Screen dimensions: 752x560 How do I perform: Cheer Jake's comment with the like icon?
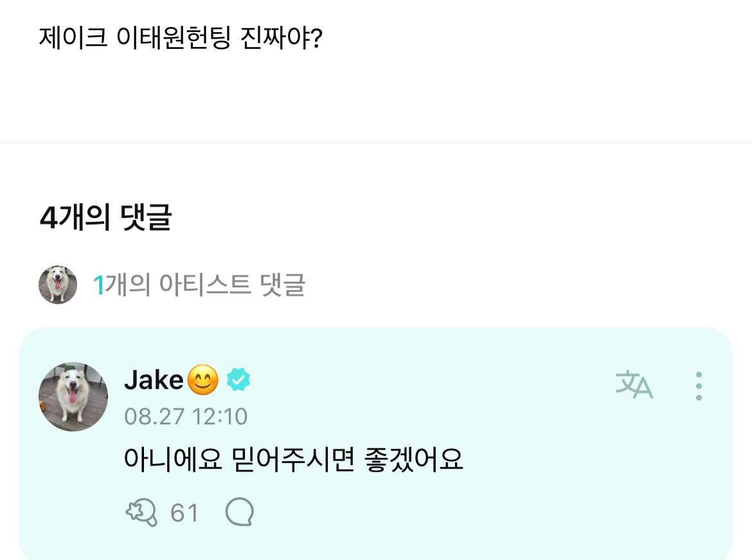tap(141, 512)
